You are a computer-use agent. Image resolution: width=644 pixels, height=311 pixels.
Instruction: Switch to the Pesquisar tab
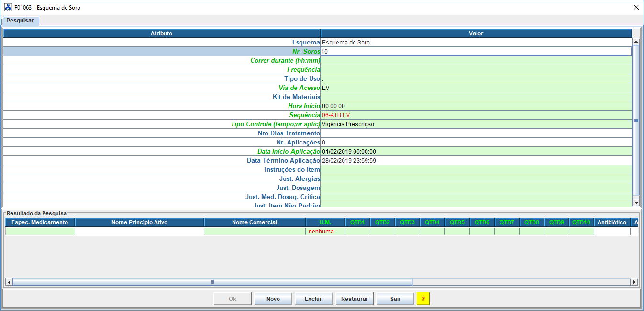[20, 21]
